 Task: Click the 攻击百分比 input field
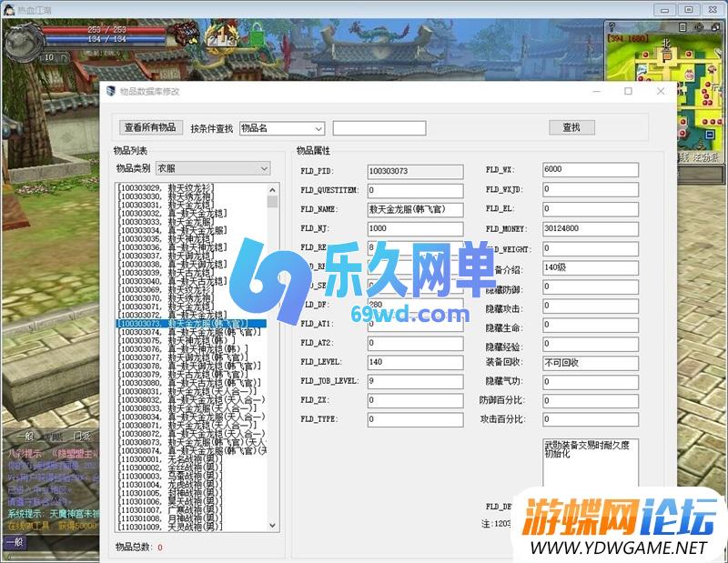[x=590, y=419]
